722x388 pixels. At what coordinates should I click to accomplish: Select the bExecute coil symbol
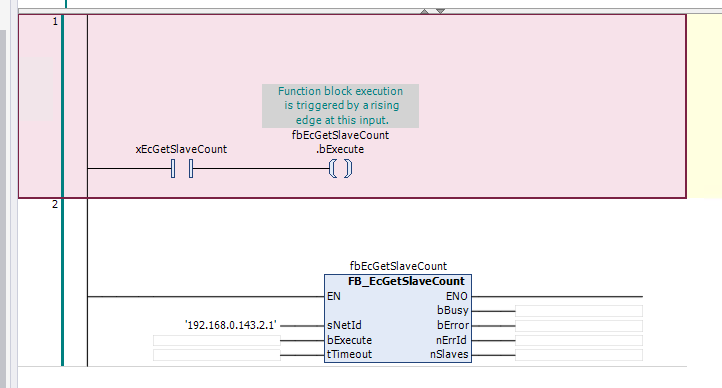pyautogui.click(x=341, y=168)
